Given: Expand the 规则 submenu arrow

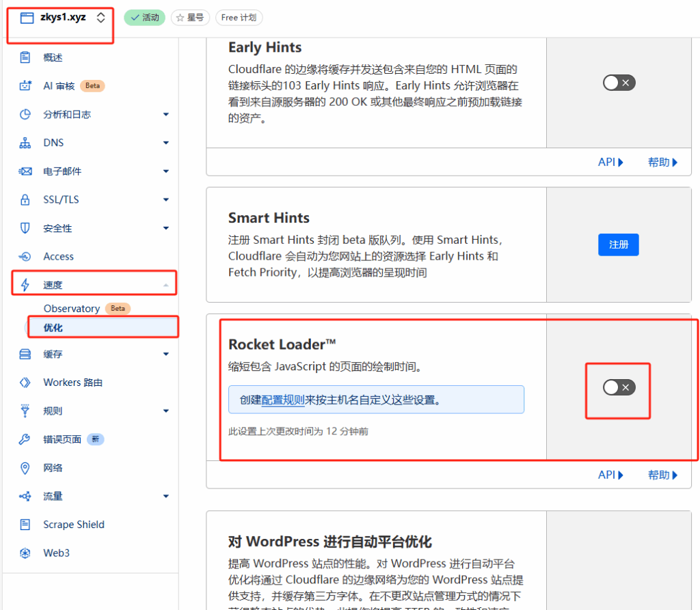Looking at the screenshot, I should coord(166,411).
